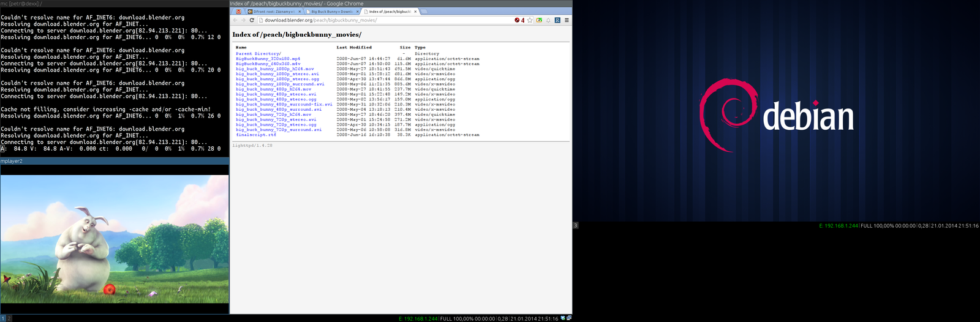
Task: Open big_buck_bunny_1080p_stereo.ogg link
Action: tap(277, 79)
